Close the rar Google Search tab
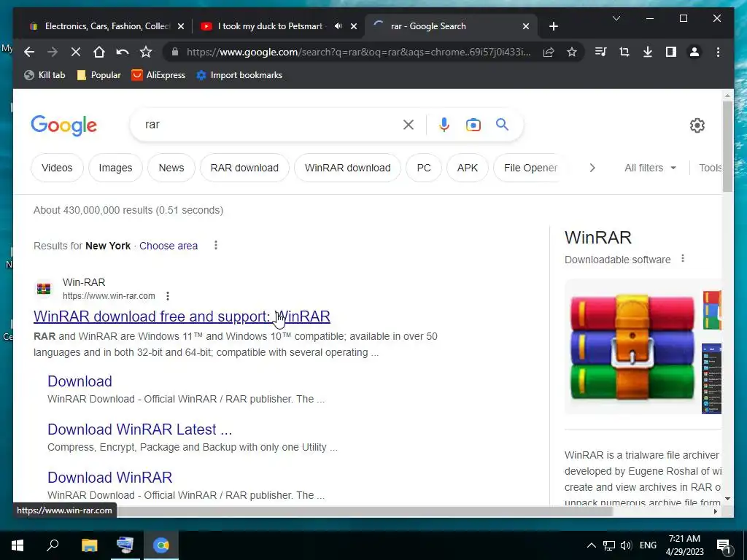Image resolution: width=747 pixels, height=560 pixels. (x=526, y=26)
